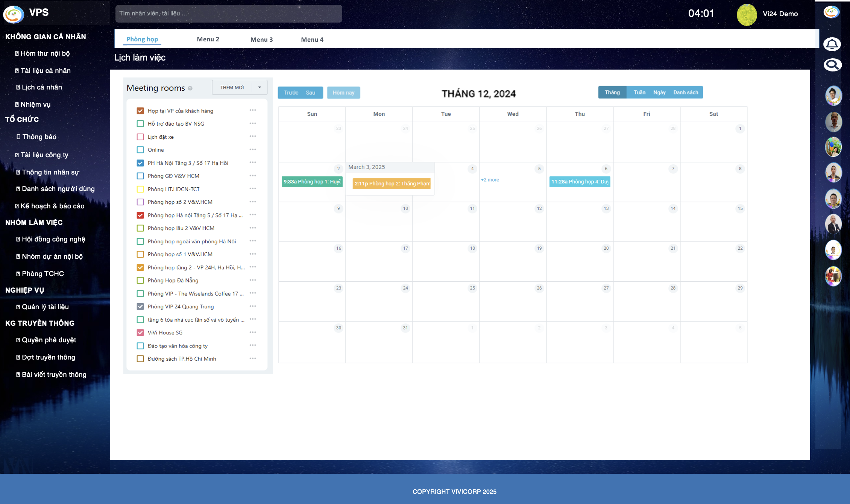Click the first contact avatar in right sidebar
Screen dimensions: 850x504
click(x=833, y=96)
